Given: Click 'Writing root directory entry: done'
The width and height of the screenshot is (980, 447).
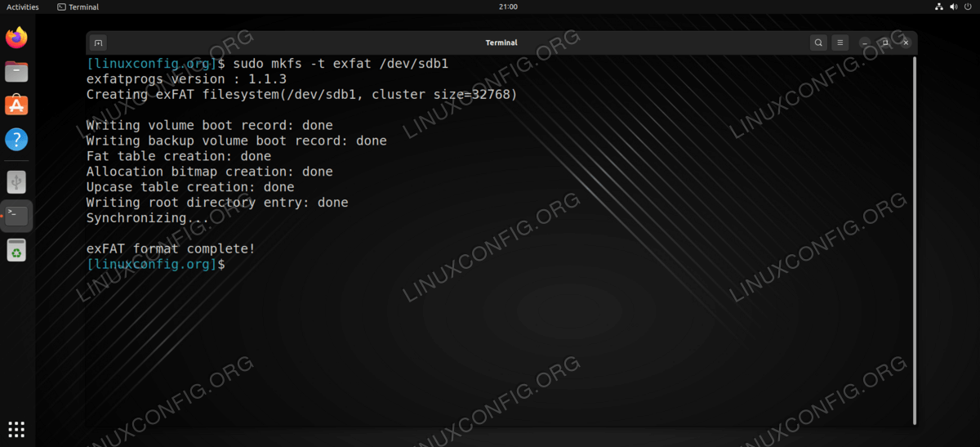Looking at the screenshot, I should click(x=217, y=203).
